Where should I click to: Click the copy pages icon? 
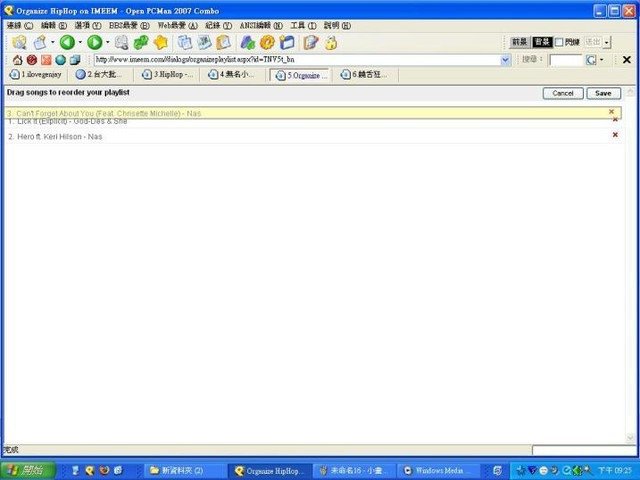(x=184, y=42)
